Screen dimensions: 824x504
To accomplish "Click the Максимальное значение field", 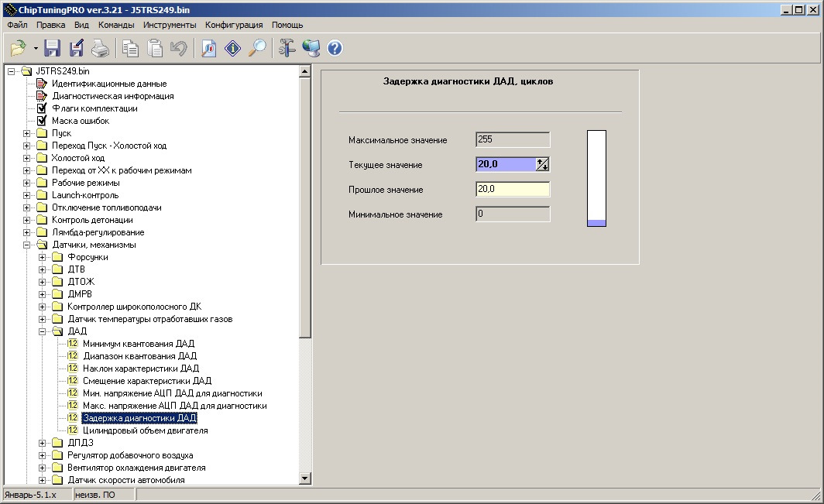I will 513,140.
